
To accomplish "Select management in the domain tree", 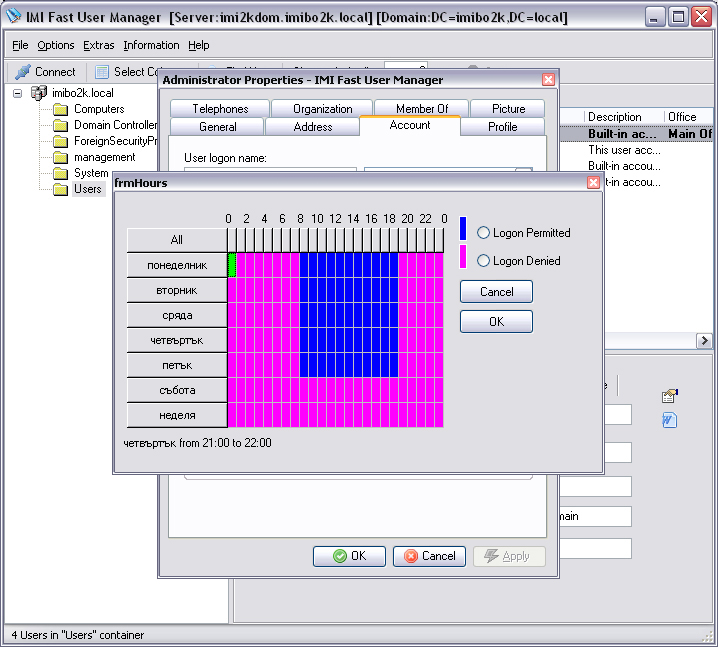I will [104, 158].
